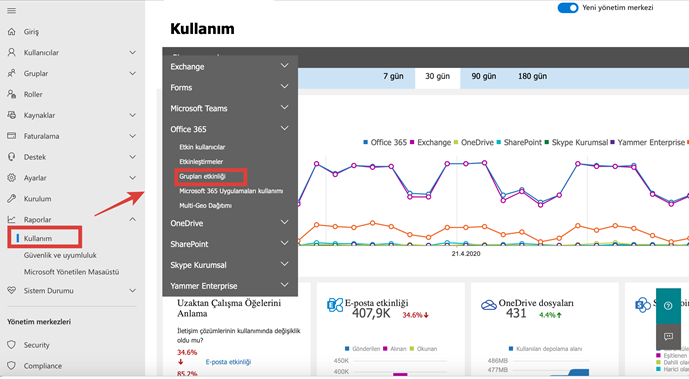Viewport: 689px width, 379px height.
Task: Expand the Kaynaklar section chevron
Action: (x=132, y=115)
